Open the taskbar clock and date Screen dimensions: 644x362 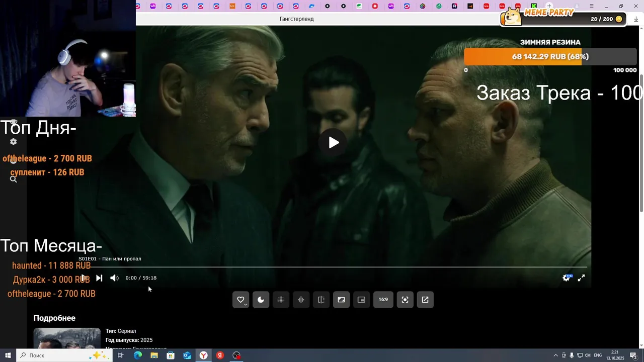(x=615, y=355)
